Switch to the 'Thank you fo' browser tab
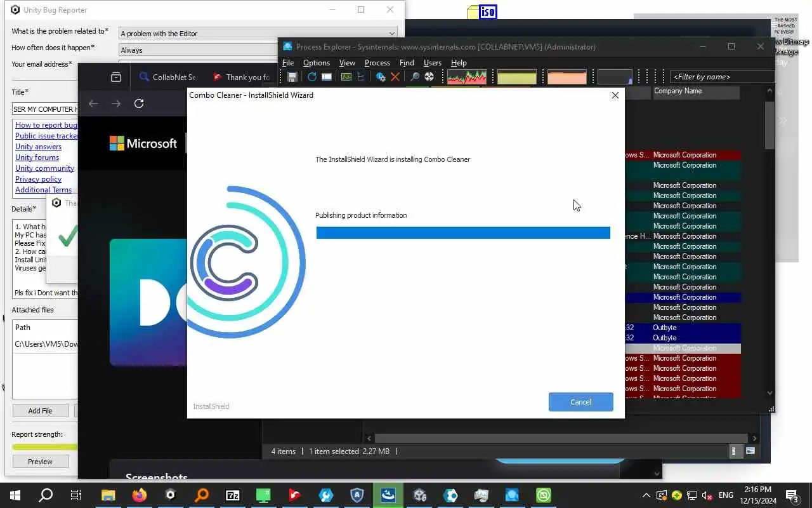The height and width of the screenshot is (508, 812). pos(241,77)
